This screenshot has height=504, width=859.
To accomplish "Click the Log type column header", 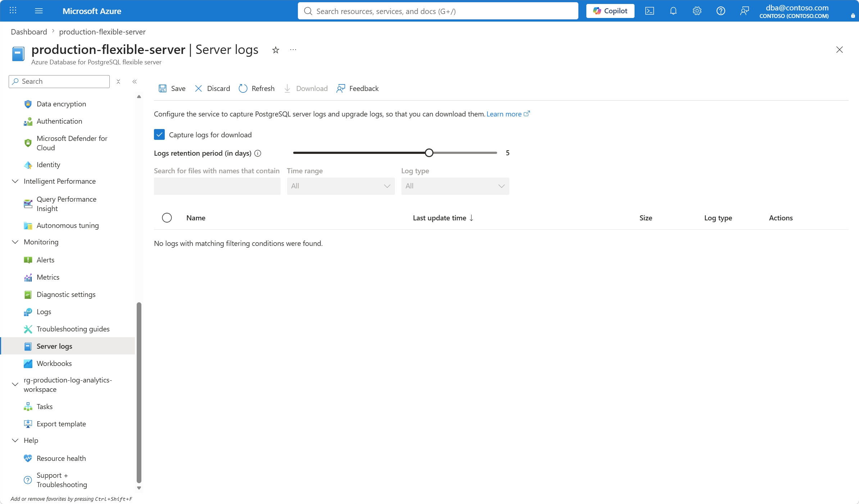I will click(x=718, y=218).
